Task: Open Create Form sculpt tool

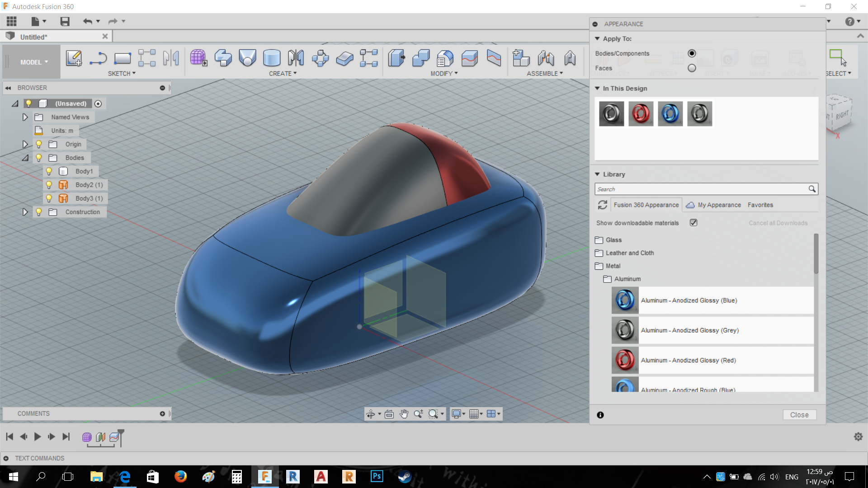Action: tap(198, 58)
